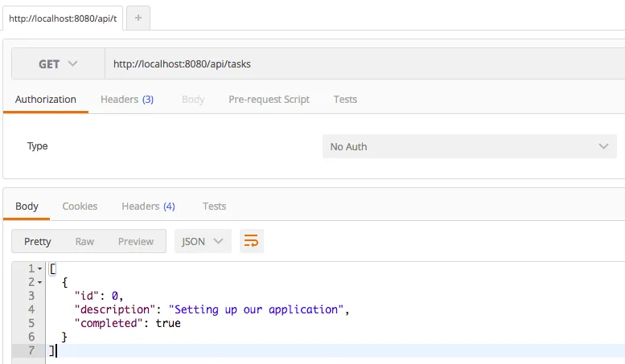Screen dimensions: 625x364
Task: Switch to Raw response view
Action: [84, 241]
